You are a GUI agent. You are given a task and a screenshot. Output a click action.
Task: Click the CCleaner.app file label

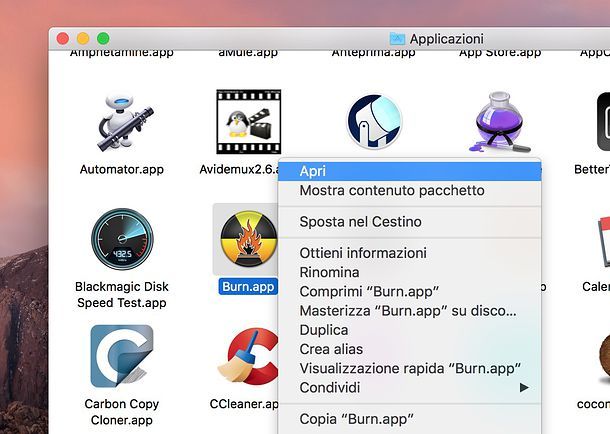coord(244,404)
